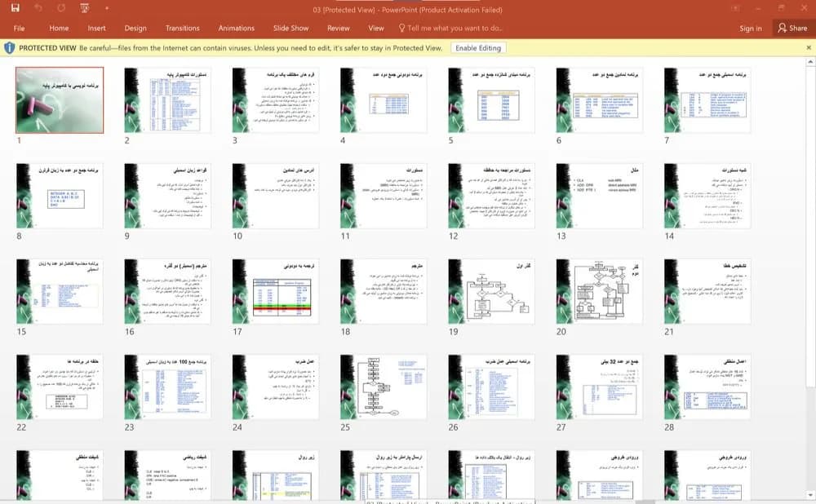
Task: Open the Review tab
Action: point(339,28)
